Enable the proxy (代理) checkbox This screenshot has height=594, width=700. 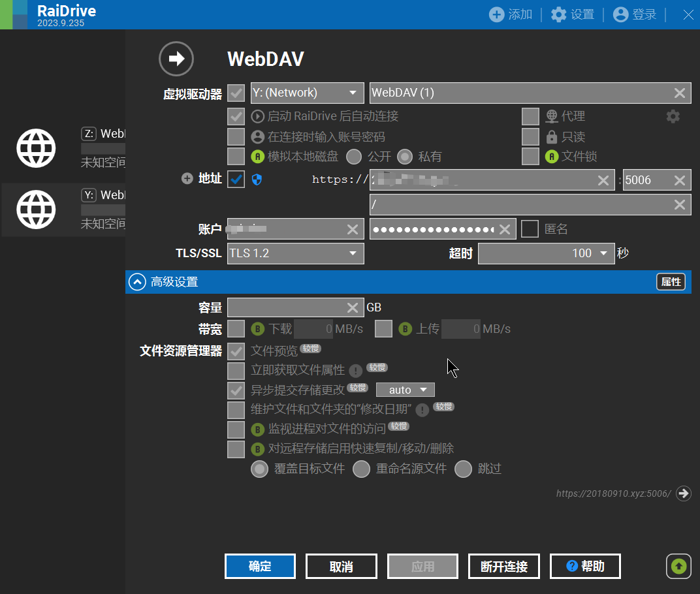[530, 116]
